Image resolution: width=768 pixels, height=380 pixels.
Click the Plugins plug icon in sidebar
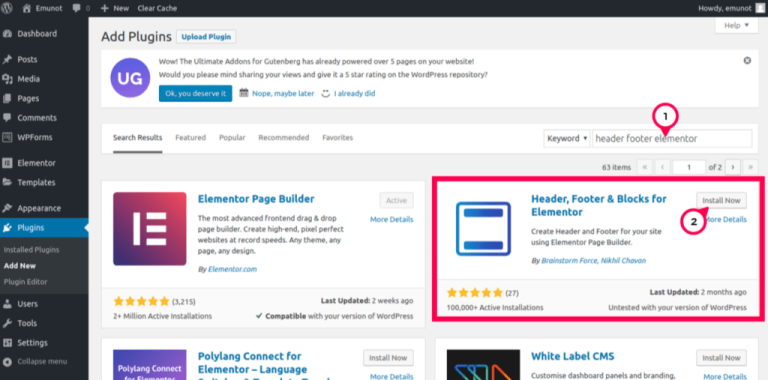(7, 228)
